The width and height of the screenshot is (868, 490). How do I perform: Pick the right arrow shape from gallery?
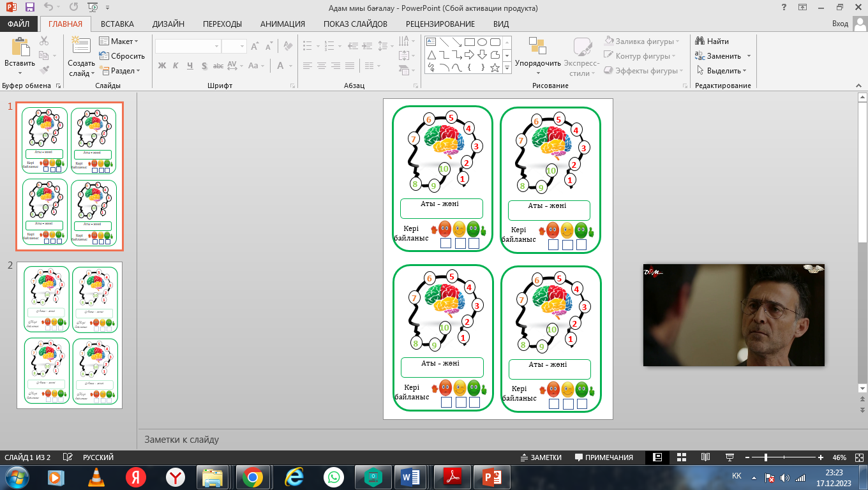(469, 55)
